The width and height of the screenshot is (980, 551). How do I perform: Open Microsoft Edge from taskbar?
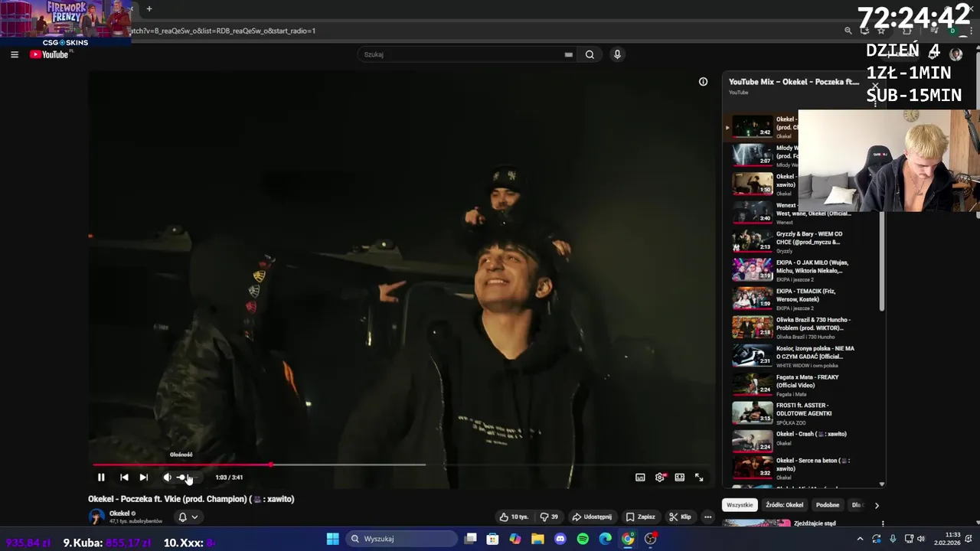(x=606, y=539)
